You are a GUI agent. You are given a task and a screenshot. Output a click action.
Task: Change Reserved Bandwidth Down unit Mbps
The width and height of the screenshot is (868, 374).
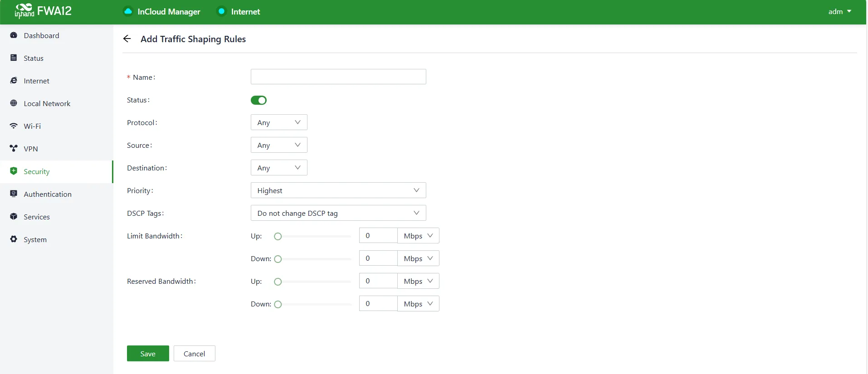pyautogui.click(x=418, y=304)
